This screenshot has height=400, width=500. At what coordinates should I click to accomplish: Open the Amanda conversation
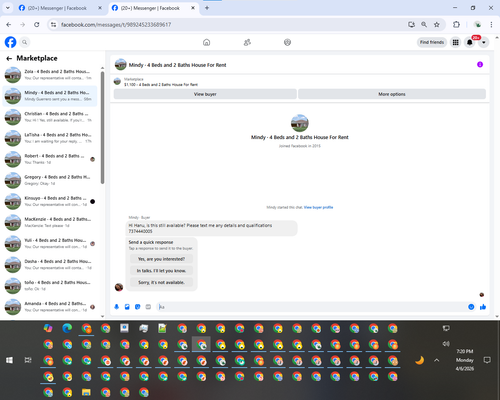click(x=50, y=307)
